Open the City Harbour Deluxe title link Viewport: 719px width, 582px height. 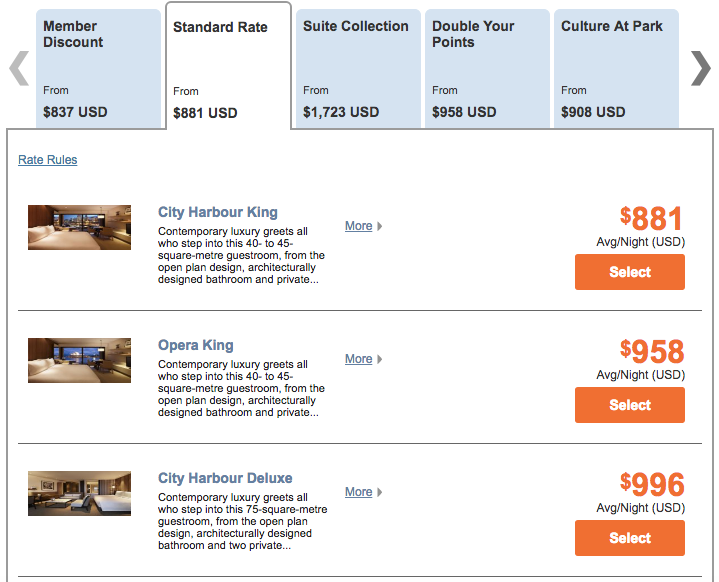pyautogui.click(x=225, y=478)
